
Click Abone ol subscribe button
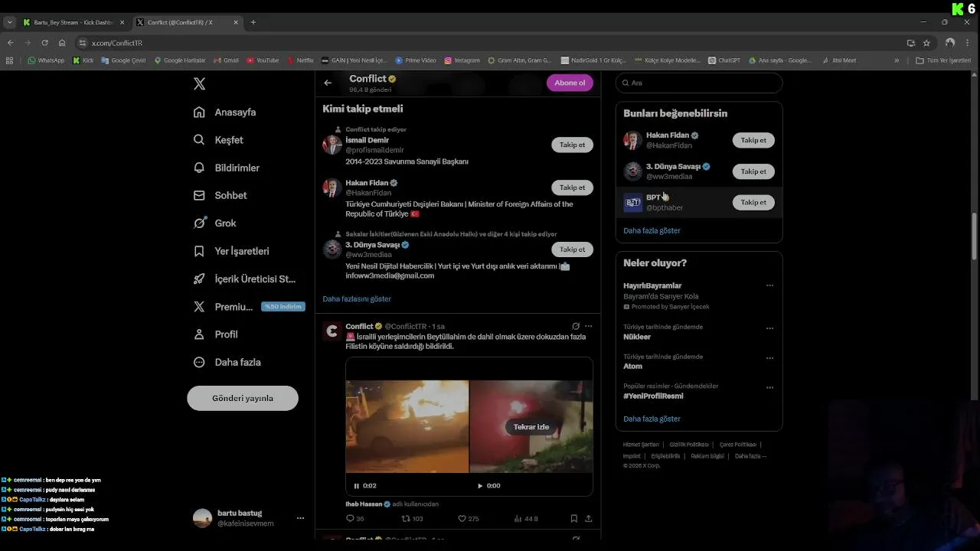570,83
